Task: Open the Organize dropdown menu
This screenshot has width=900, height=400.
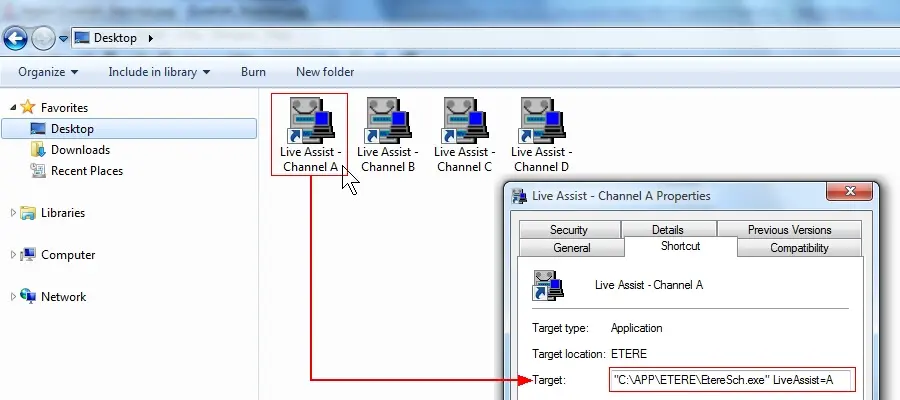Action: 48,72
